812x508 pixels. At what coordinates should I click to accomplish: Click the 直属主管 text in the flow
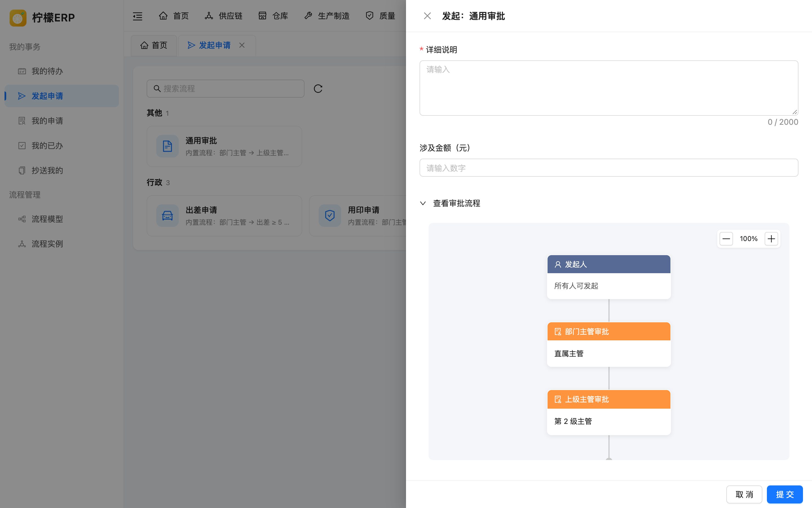pyautogui.click(x=569, y=354)
